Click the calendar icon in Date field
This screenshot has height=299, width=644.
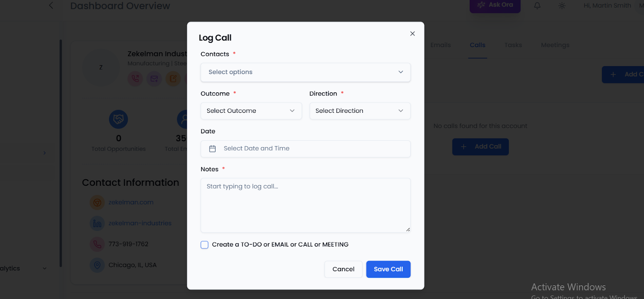(213, 149)
